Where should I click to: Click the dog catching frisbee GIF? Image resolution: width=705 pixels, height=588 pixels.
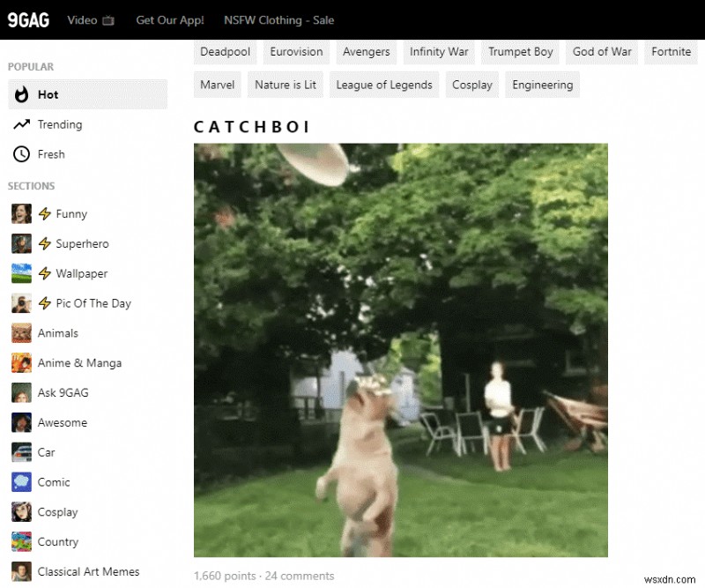[x=401, y=350]
